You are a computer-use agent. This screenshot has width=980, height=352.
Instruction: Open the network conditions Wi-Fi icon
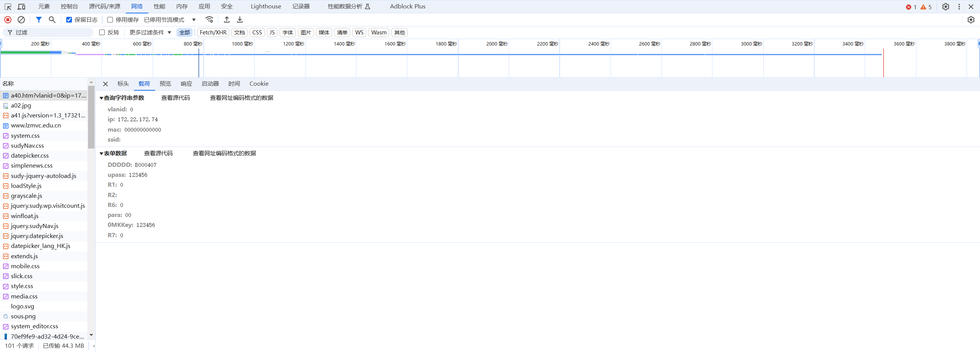[x=209, y=20]
